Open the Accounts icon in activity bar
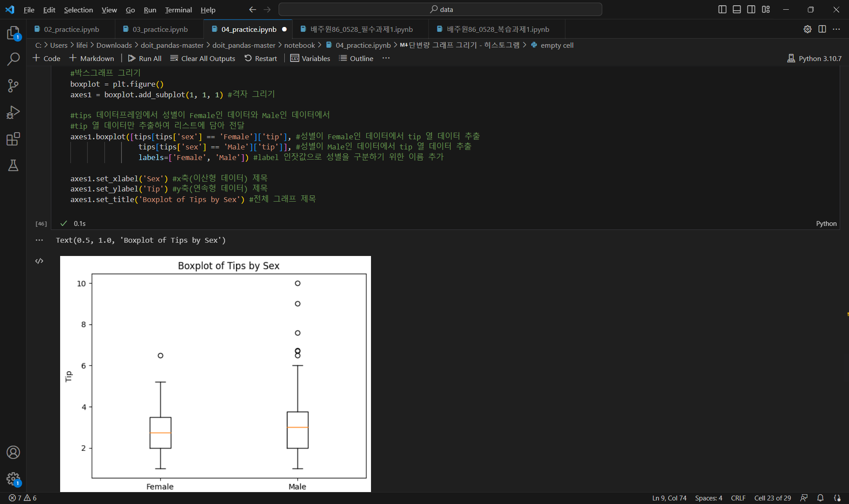849x504 pixels. pyautogui.click(x=13, y=452)
